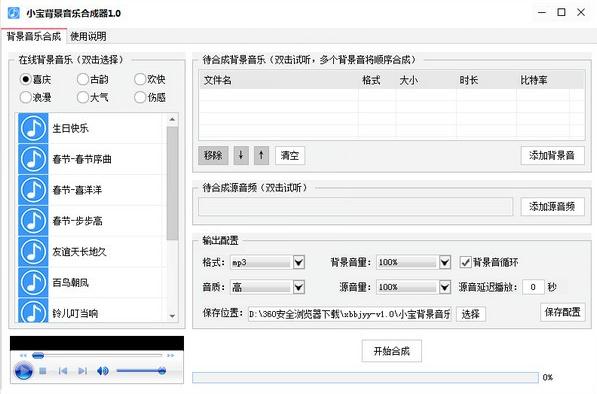597x394 pixels.
Task: Switch to the 使用说明 tab
Action: pyautogui.click(x=88, y=37)
